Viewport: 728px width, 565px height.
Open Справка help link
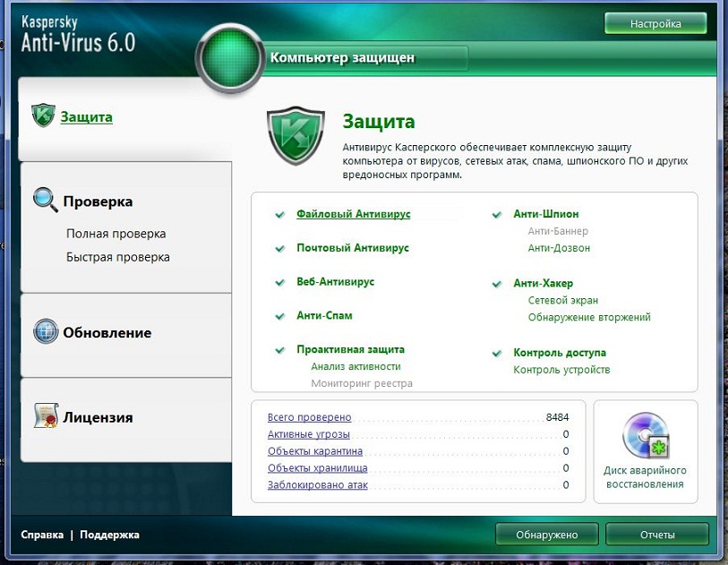42,535
